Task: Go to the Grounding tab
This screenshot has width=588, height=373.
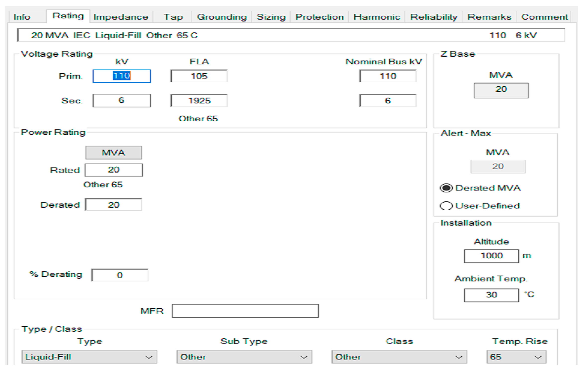Action: pyautogui.click(x=222, y=17)
